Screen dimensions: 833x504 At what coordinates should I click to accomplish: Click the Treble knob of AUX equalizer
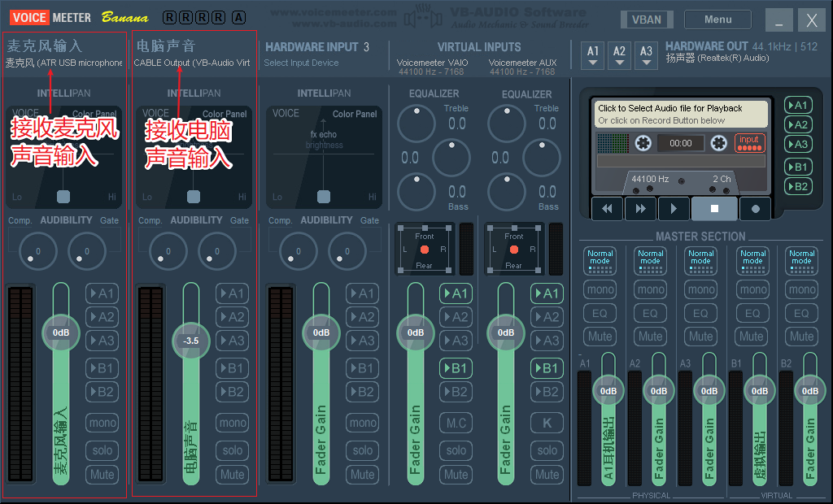pos(507,124)
